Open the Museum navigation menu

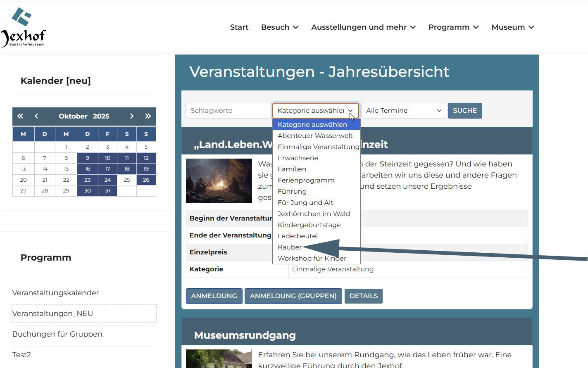click(x=512, y=27)
